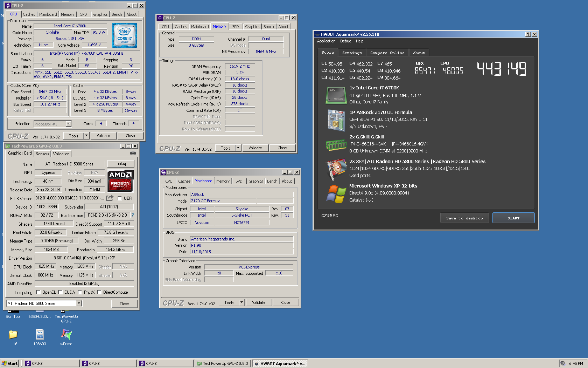The width and height of the screenshot is (588, 368).
Task: Click the green RAM module icon in Aquamark
Action: point(336,144)
